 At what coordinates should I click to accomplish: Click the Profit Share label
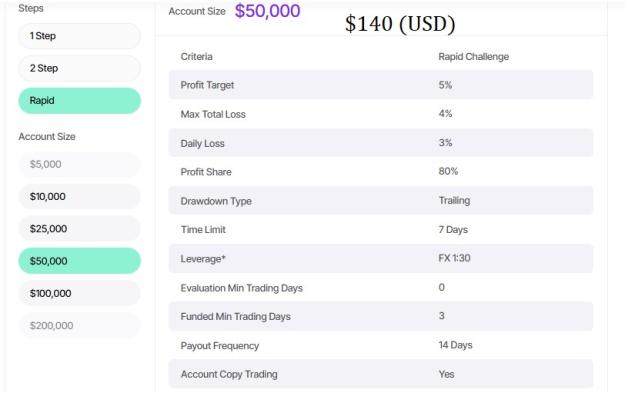[x=206, y=172]
